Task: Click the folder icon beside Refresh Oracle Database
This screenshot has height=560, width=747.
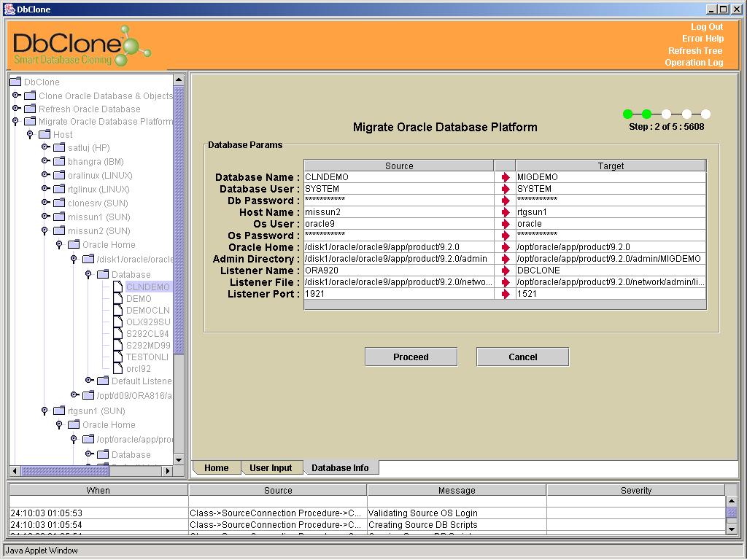Action: click(30, 109)
